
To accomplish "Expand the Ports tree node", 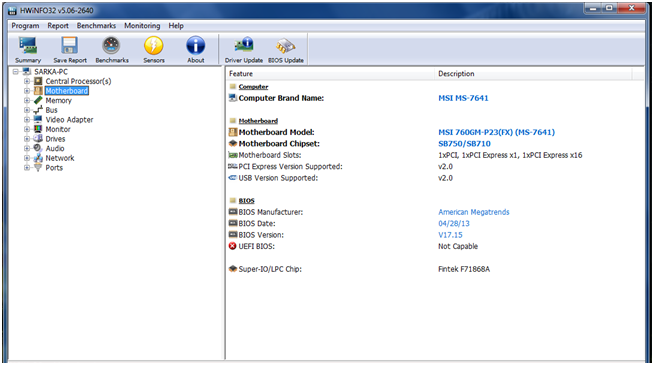I will coord(27,168).
